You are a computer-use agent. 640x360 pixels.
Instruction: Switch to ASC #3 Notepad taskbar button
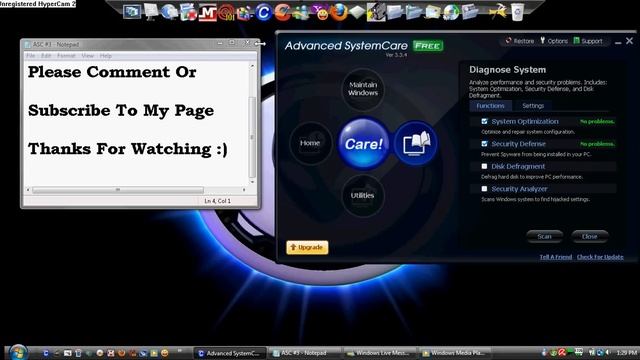(x=304, y=353)
